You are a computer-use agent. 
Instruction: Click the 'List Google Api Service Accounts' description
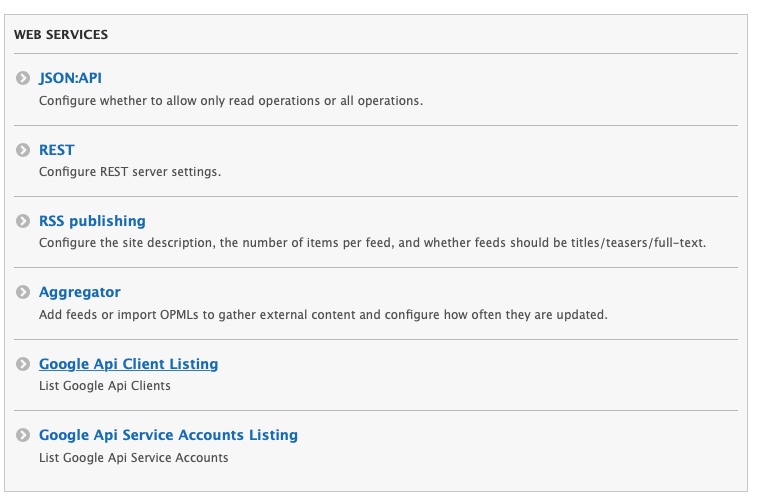[x=133, y=458]
